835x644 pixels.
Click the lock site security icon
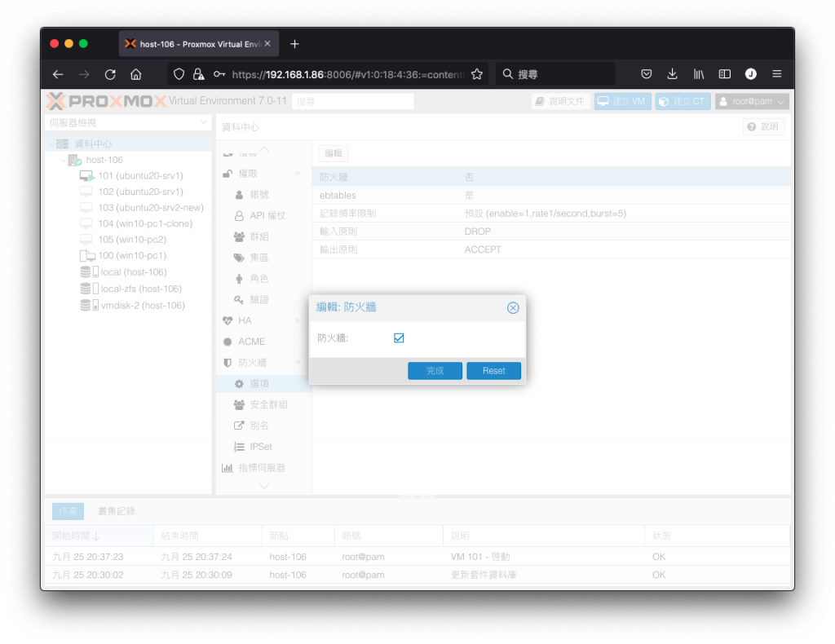tap(199, 74)
